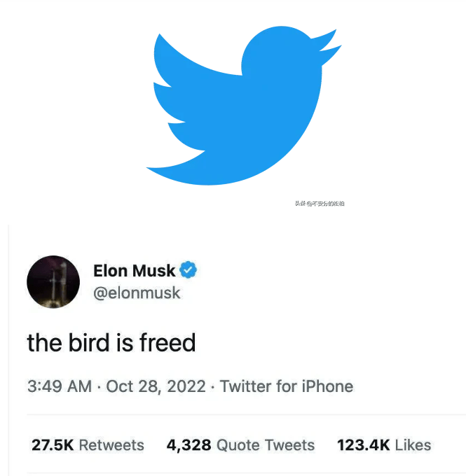Image resolution: width=466 pixels, height=476 pixels.
Task: Open Elon Musk's round profile picture
Action: tap(53, 281)
